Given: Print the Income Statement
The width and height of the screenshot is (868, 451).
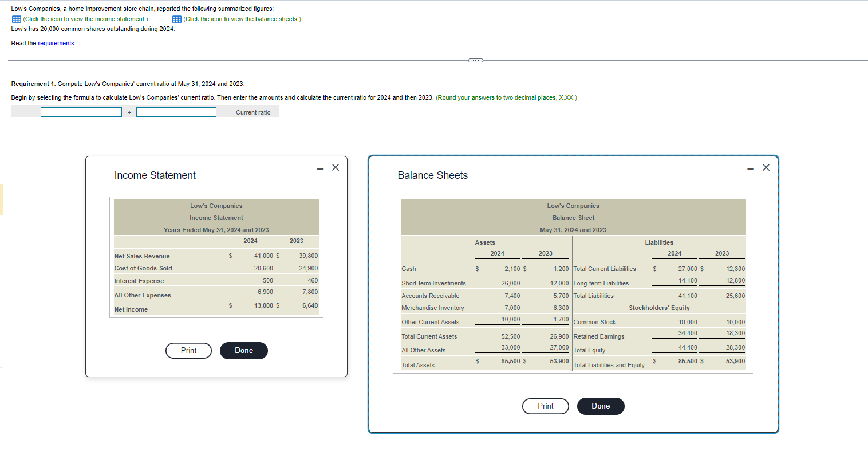Looking at the screenshot, I should point(188,351).
